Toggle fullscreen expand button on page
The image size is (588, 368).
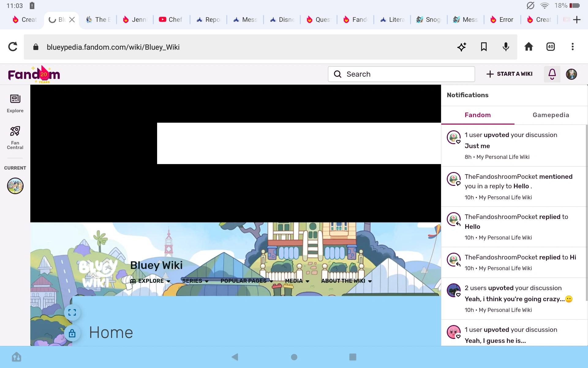[x=72, y=312]
